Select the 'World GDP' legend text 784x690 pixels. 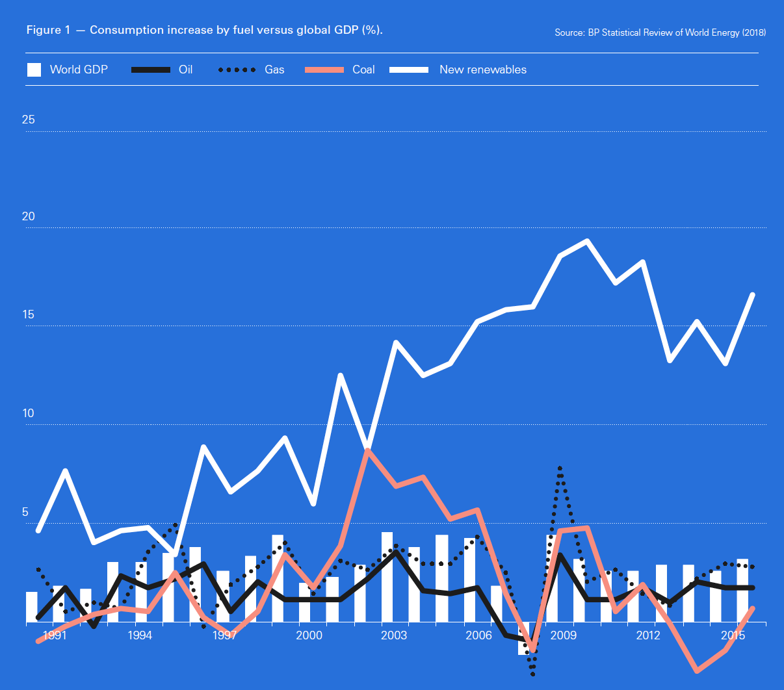click(x=79, y=70)
